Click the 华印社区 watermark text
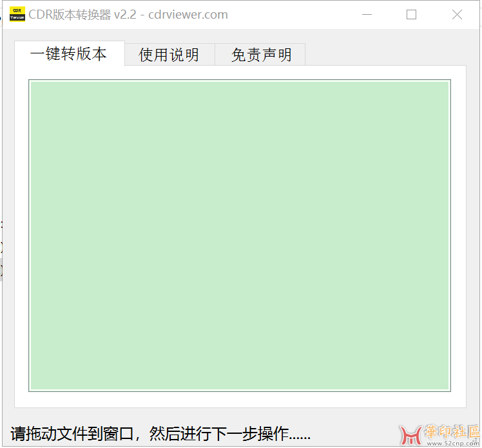This screenshot has height=448, width=482. pyautogui.click(x=451, y=432)
